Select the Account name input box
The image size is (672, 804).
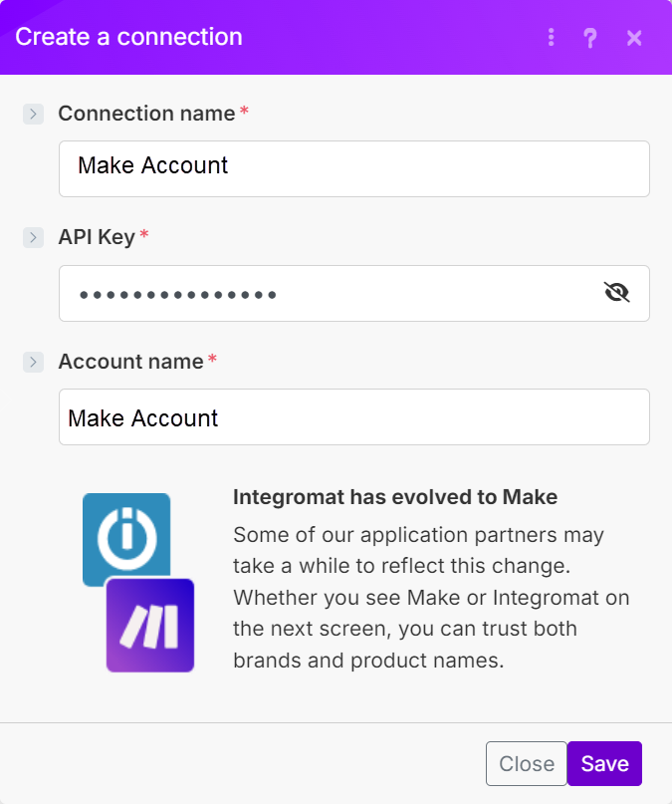(x=353, y=416)
